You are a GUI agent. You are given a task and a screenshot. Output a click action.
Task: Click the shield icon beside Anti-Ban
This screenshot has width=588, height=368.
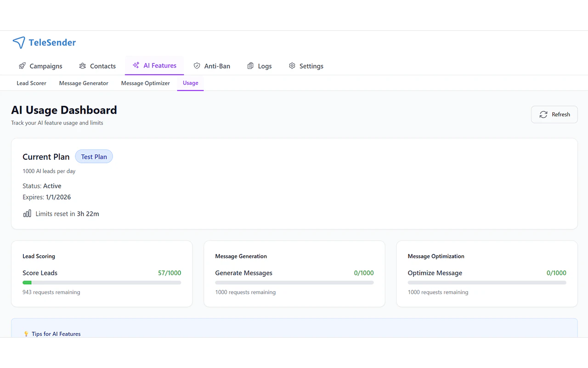(x=197, y=66)
